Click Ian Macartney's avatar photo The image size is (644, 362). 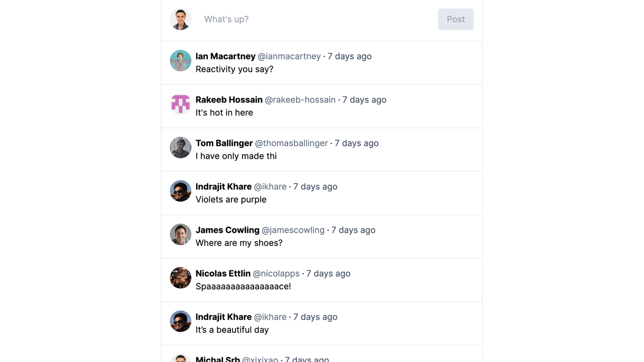click(181, 61)
